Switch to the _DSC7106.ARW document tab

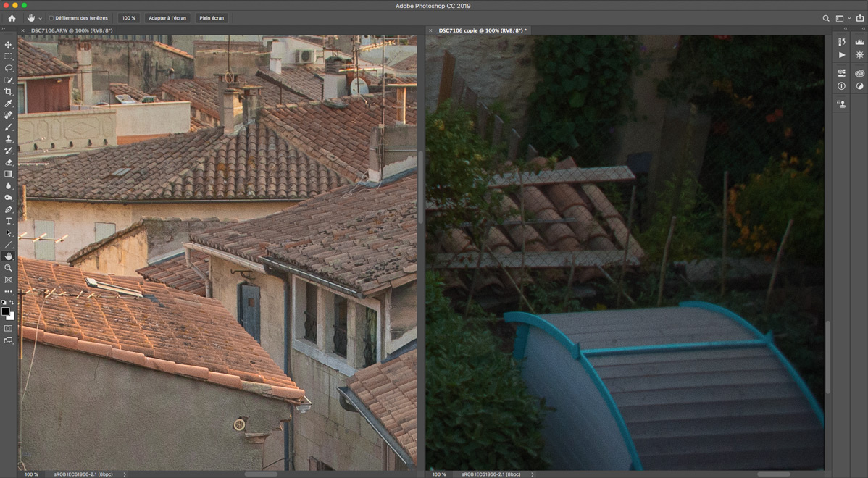tap(70, 30)
